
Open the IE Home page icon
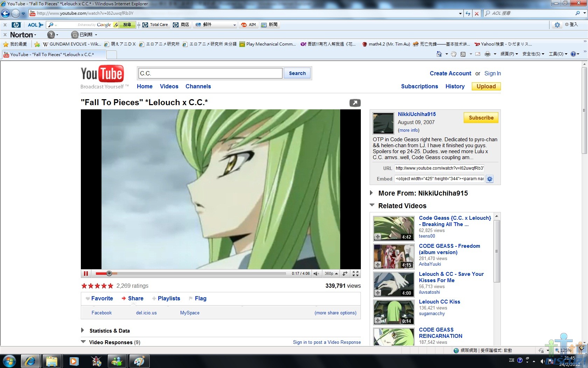pyautogui.click(x=439, y=54)
